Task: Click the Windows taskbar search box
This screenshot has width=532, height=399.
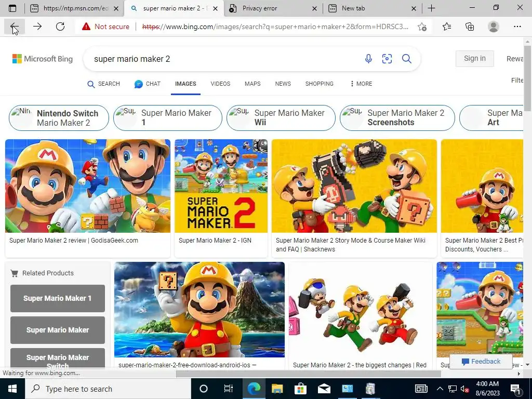Action: click(x=108, y=389)
